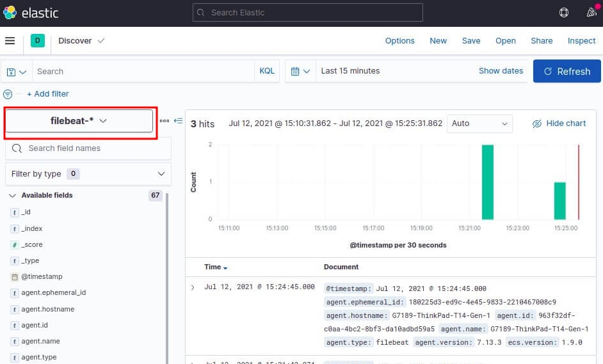Click the Share menu item
The image size is (603, 364).
pyautogui.click(x=541, y=41)
